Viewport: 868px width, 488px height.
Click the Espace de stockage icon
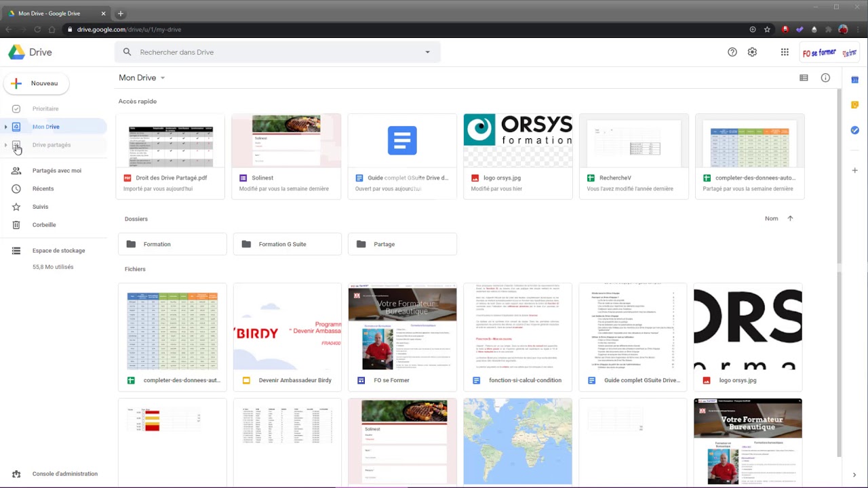coord(16,251)
